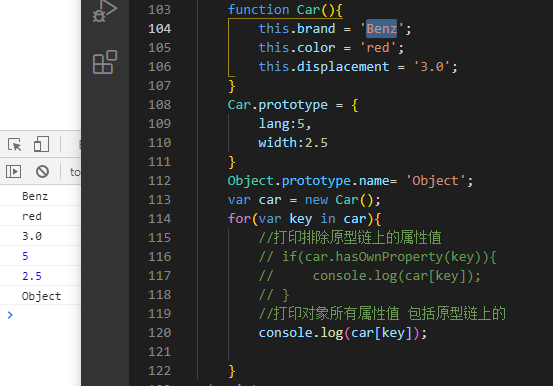Click 'width:2.5' on line 110

click(x=293, y=143)
